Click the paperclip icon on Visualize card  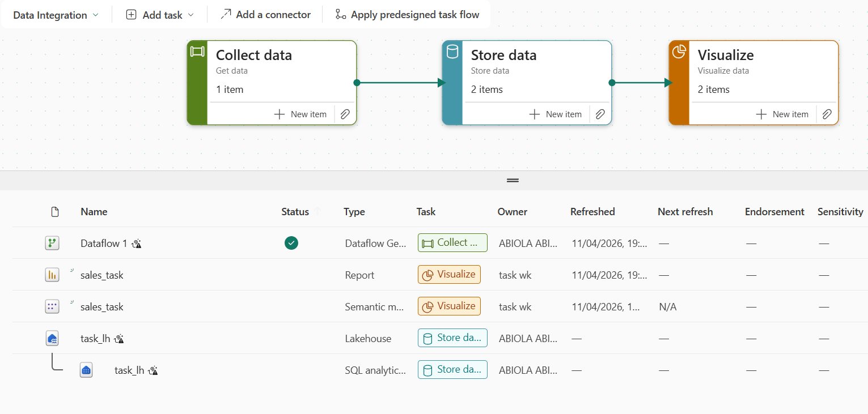[827, 114]
